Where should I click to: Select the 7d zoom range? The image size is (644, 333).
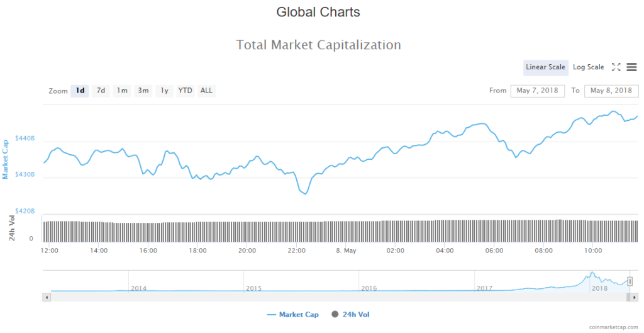click(101, 91)
